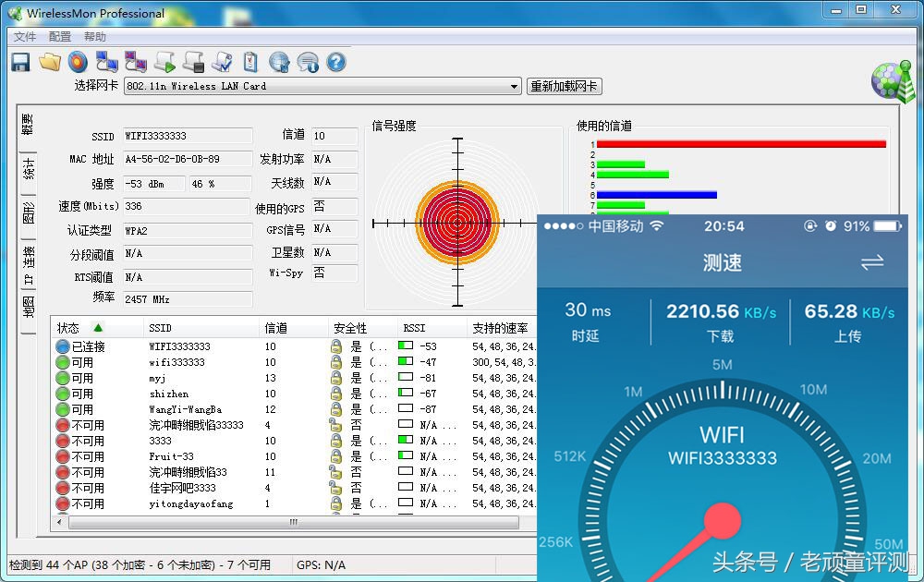Click the orange target configuration icon
The height and width of the screenshot is (582, 924).
(79, 62)
